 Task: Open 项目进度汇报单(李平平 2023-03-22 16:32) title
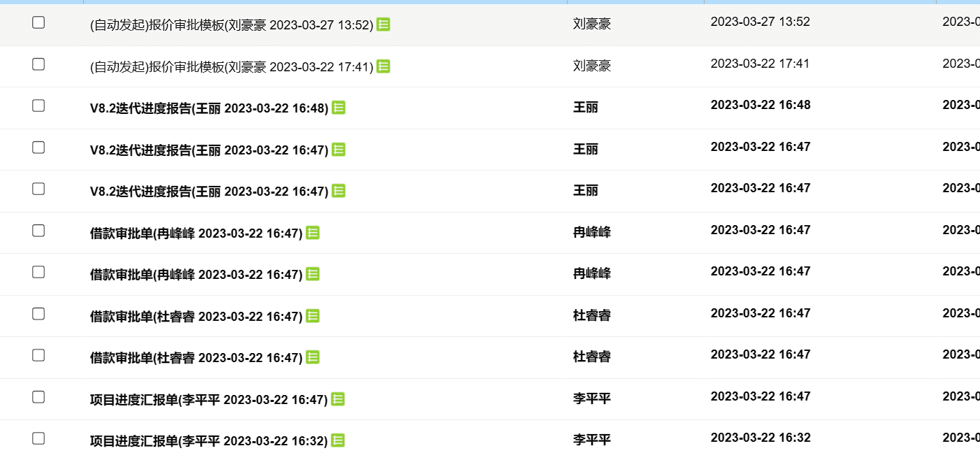click(x=209, y=441)
